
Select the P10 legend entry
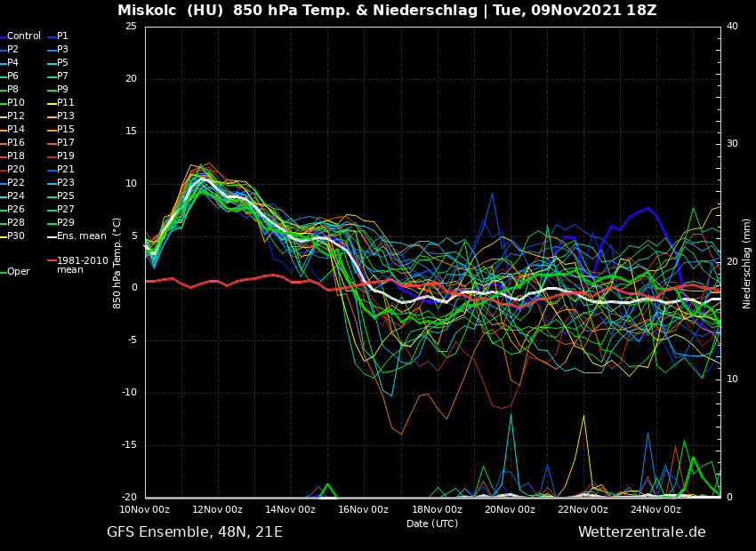(x=16, y=103)
